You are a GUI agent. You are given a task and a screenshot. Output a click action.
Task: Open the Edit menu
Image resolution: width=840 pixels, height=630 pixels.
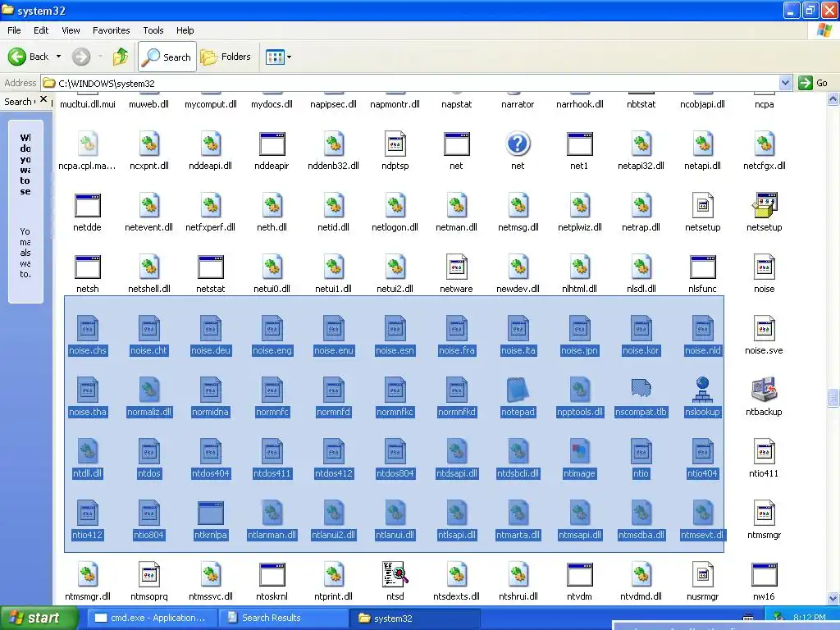tap(41, 30)
